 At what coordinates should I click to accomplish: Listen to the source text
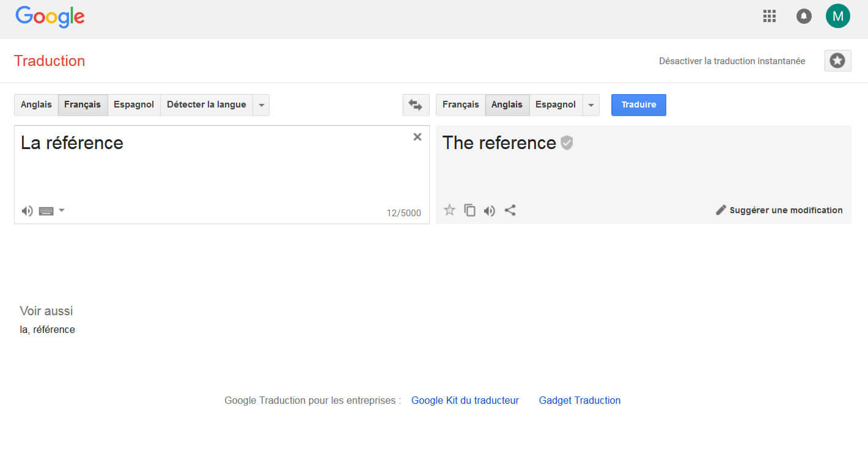click(27, 211)
